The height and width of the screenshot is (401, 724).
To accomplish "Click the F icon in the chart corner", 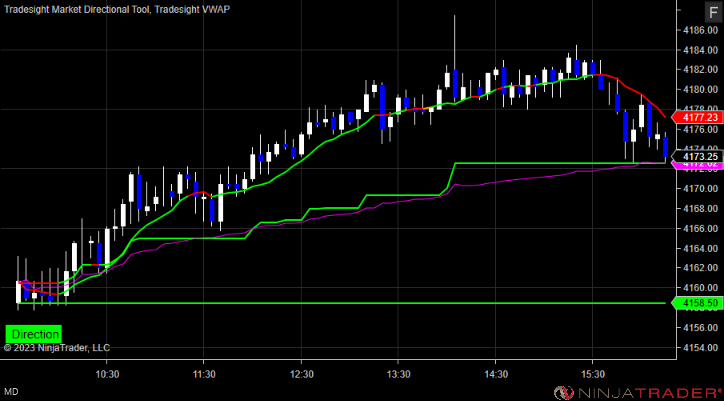I will coord(711,13).
